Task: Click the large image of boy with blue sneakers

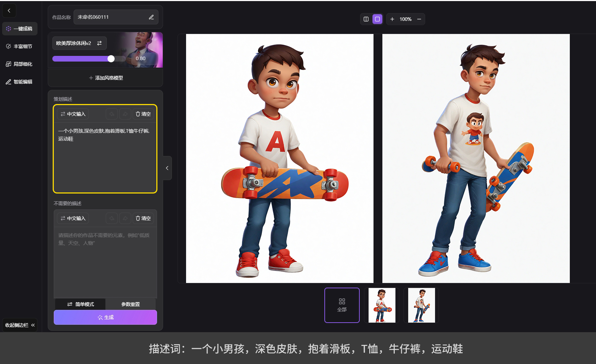Action: coord(476,158)
